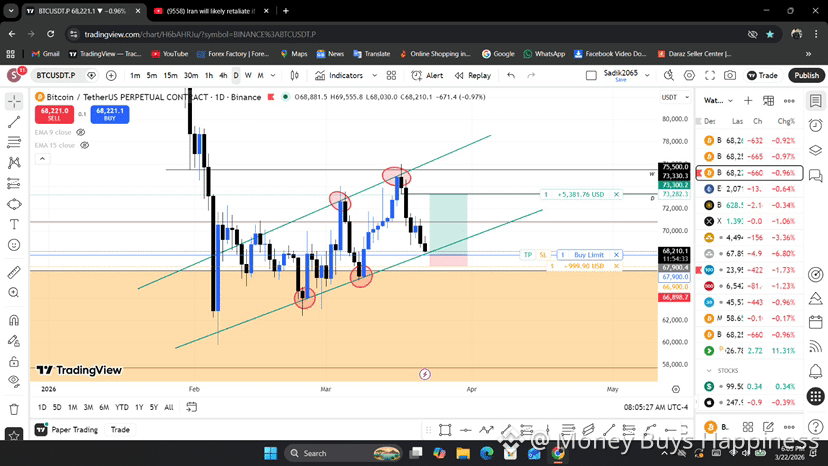Open the go to date icon
The height and width of the screenshot is (466, 828).
click(x=192, y=407)
